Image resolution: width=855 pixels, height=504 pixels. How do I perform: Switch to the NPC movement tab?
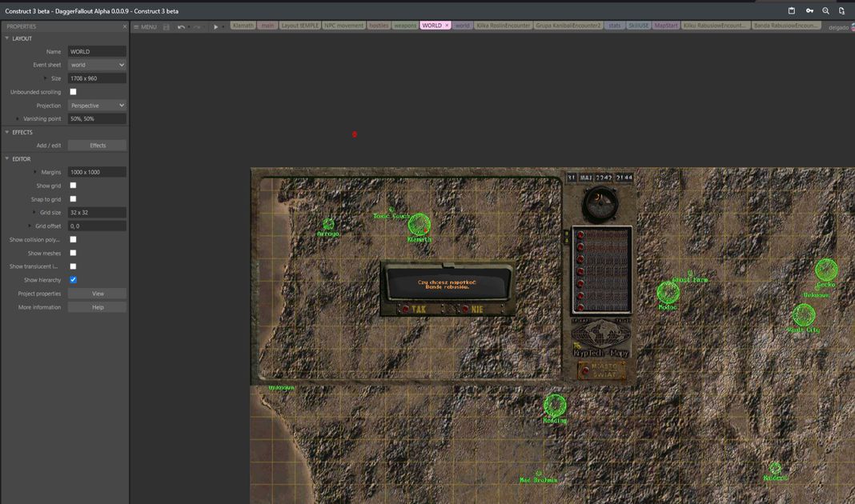pyautogui.click(x=343, y=26)
